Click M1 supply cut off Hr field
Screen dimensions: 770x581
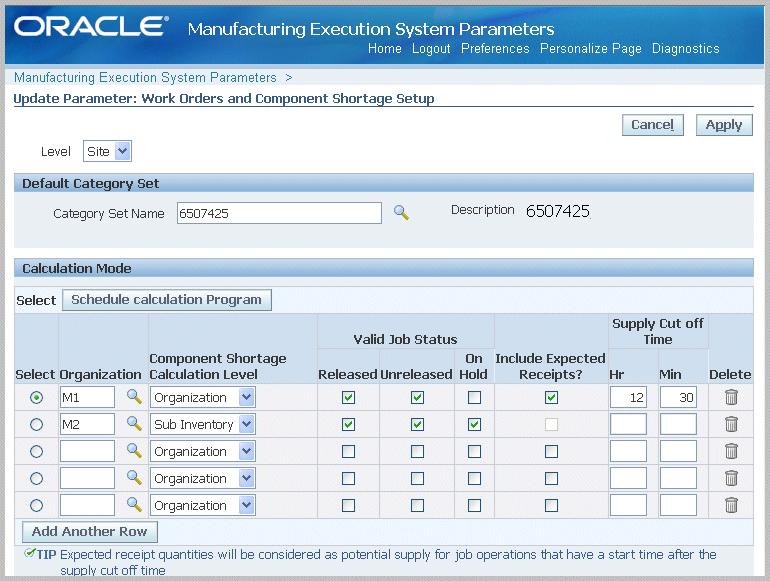point(628,397)
